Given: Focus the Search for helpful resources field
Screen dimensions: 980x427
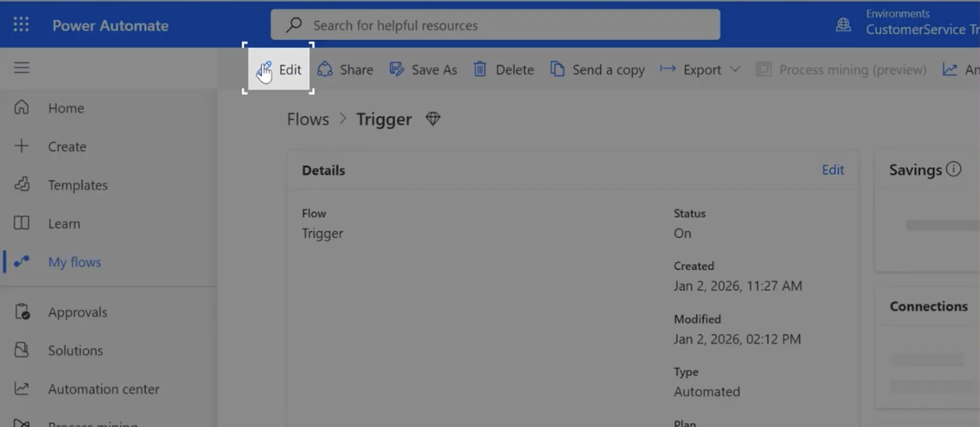Looking at the screenshot, I should (495, 25).
